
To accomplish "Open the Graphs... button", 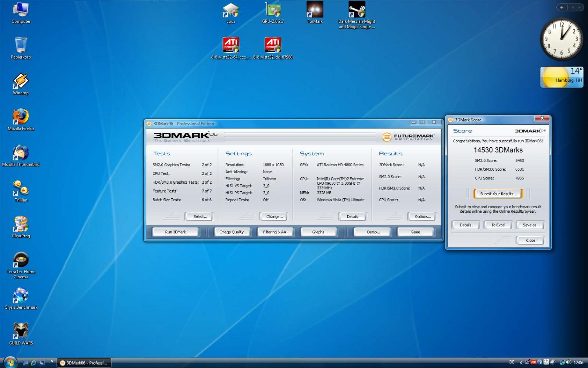I will click(x=319, y=232).
